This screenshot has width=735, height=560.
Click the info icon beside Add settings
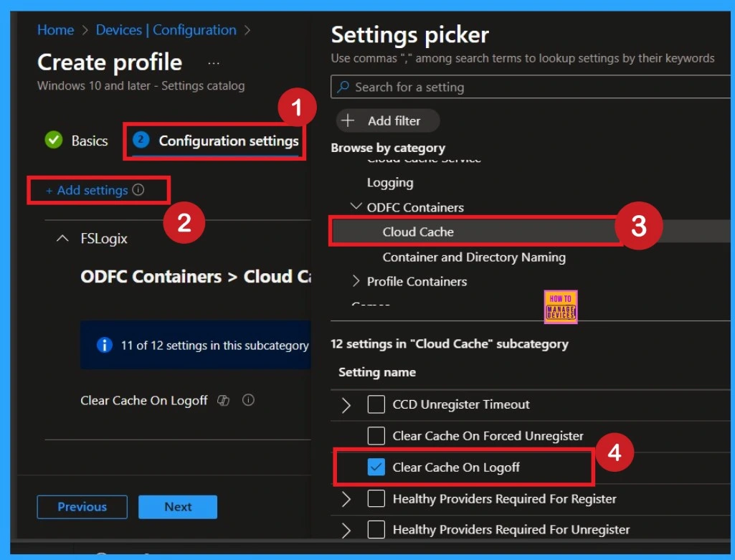139,191
